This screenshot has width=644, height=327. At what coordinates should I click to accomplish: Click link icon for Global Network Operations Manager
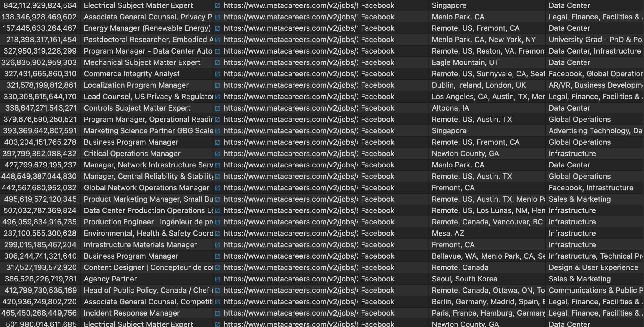click(x=217, y=188)
